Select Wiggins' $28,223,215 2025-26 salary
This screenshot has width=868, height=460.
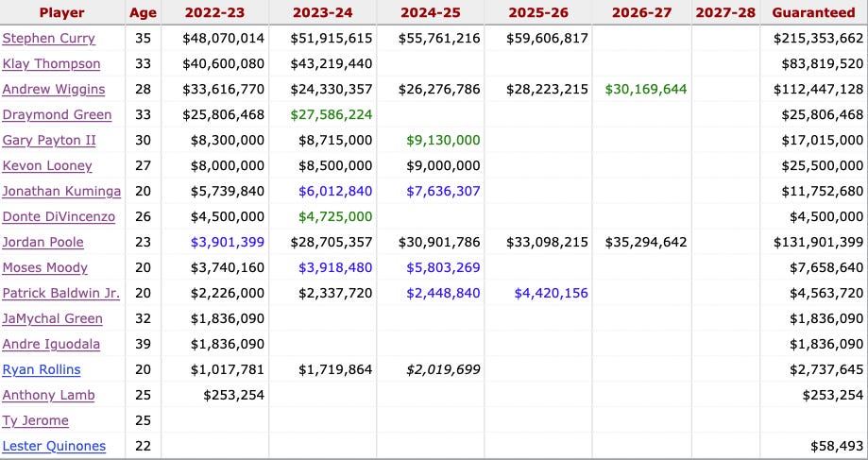[x=547, y=89]
